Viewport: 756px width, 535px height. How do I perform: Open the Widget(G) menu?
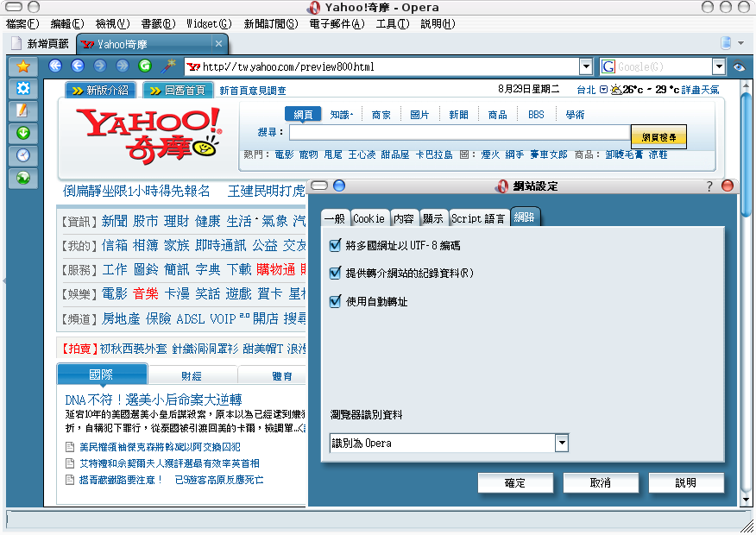[x=209, y=23]
